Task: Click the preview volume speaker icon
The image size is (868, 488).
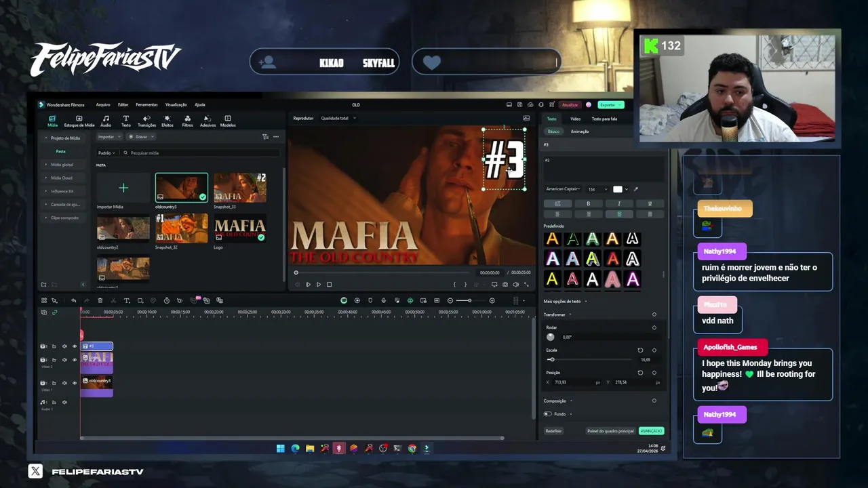Action: pos(515,285)
